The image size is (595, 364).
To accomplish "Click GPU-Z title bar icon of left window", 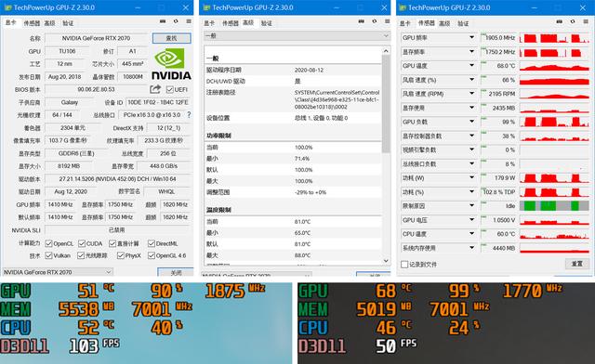I will (x=7, y=7).
